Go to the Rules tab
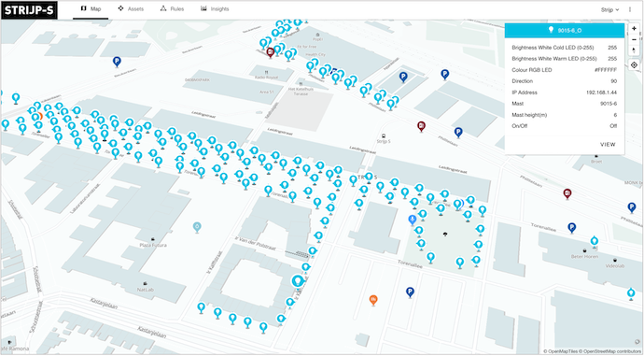This screenshot has height=356, width=644. tap(172, 9)
